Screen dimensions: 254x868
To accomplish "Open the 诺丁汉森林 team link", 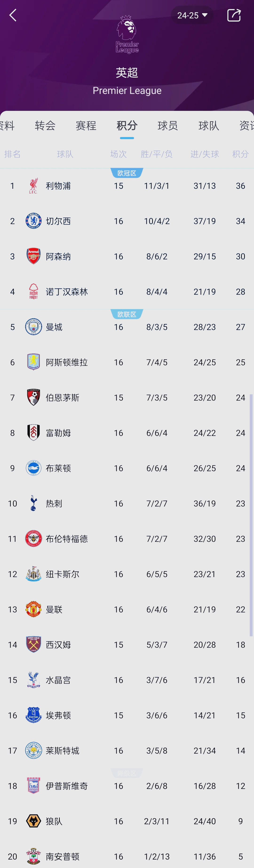I will [67, 292].
